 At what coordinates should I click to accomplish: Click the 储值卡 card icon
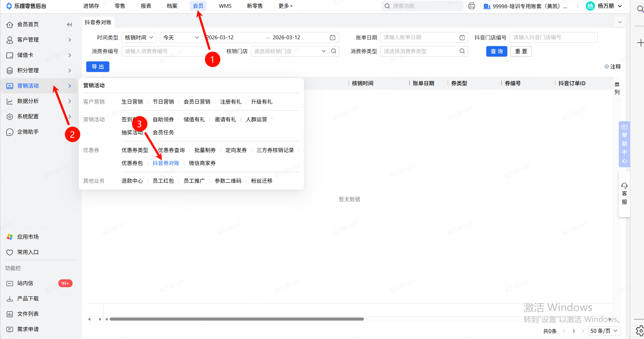[x=10, y=55]
